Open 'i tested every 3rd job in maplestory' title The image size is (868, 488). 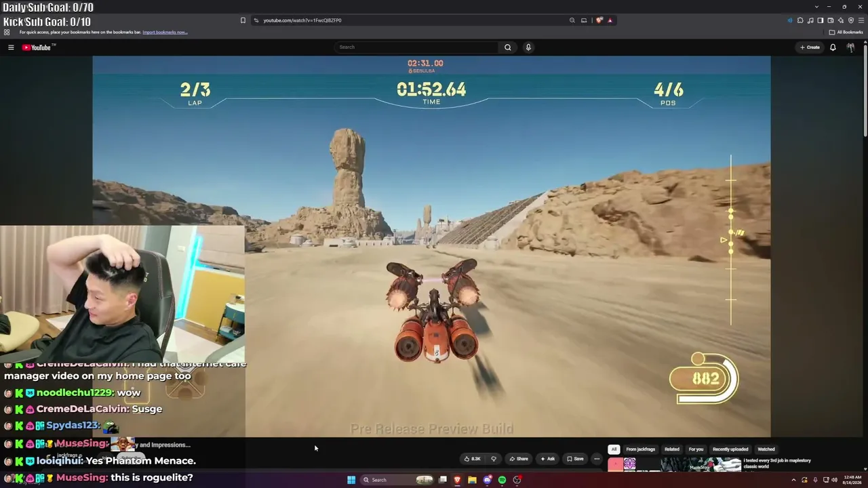click(777, 463)
